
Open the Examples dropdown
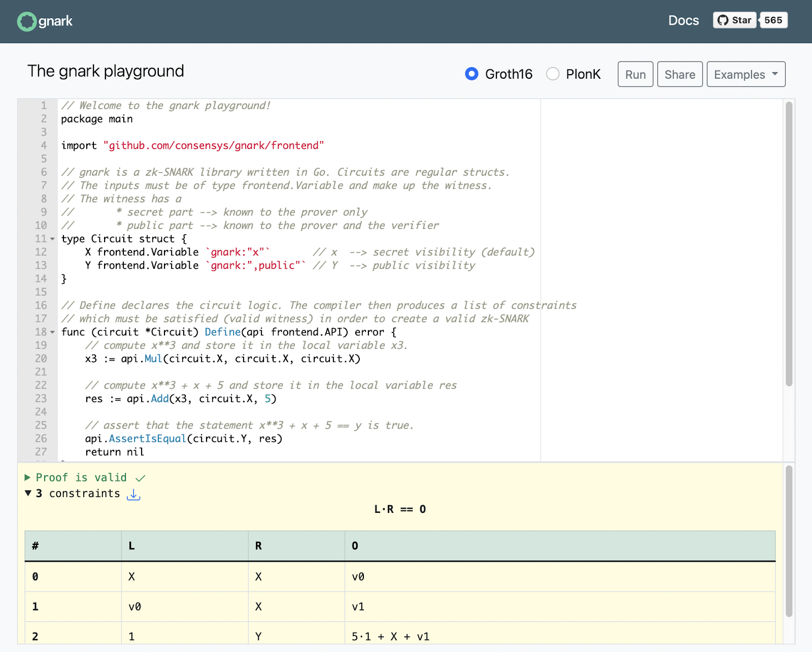tap(746, 74)
